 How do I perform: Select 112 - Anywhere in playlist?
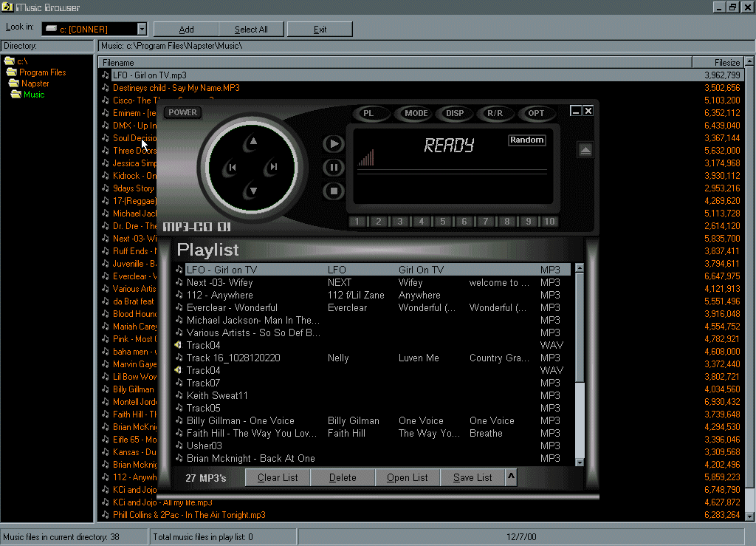click(x=373, y=296)
